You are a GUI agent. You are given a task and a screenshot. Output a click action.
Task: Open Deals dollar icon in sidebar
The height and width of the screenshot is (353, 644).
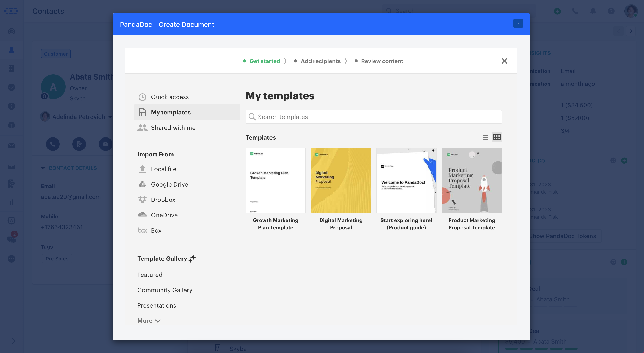(x=11, y=106)
